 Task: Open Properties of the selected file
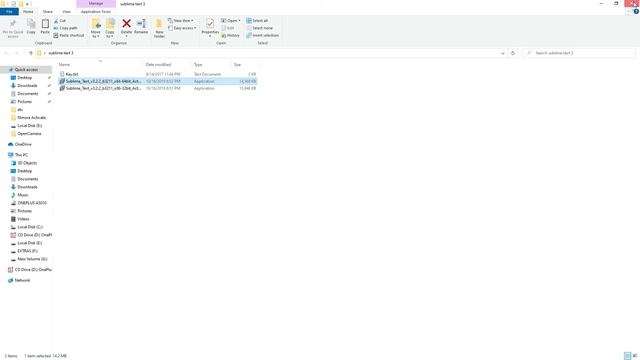coord(210,27)
